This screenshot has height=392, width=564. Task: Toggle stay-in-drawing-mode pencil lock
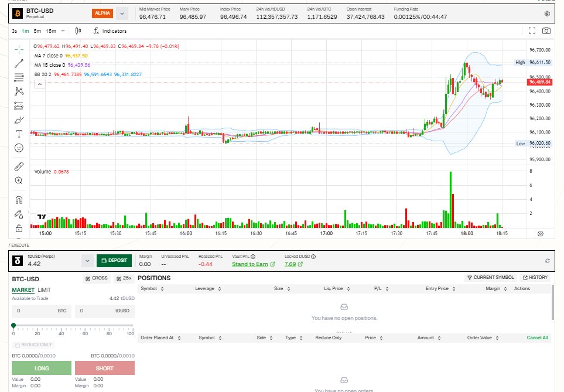tap(19, 214)
